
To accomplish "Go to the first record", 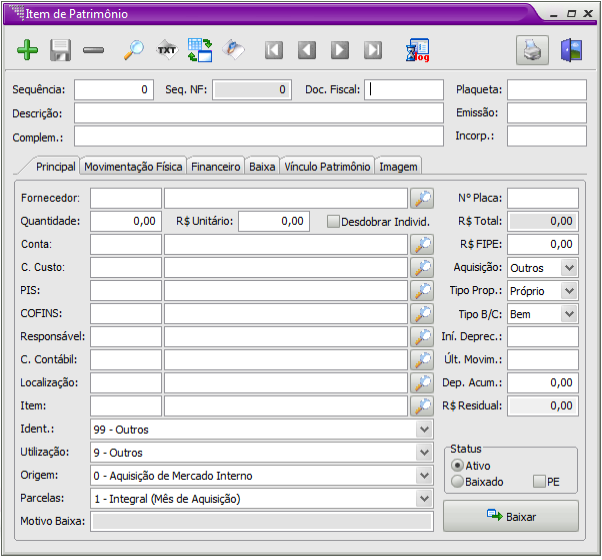I will pos(274,50).
